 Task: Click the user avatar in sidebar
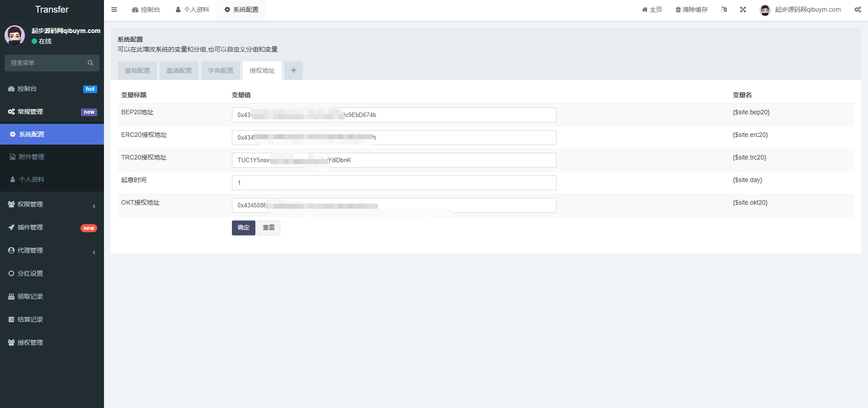(15, 35)
